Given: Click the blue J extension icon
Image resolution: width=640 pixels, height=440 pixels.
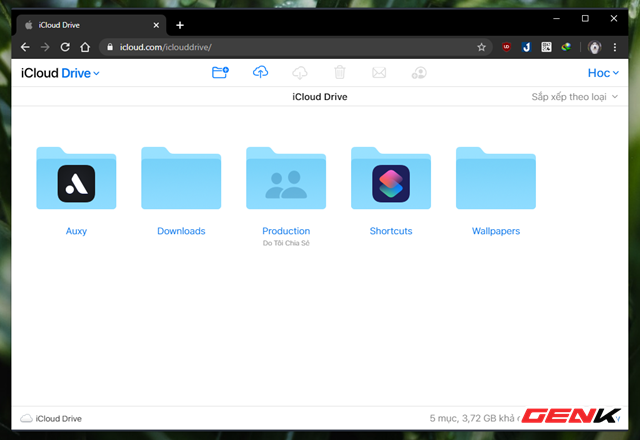Looking at the screenshot, I should (527, 47).
